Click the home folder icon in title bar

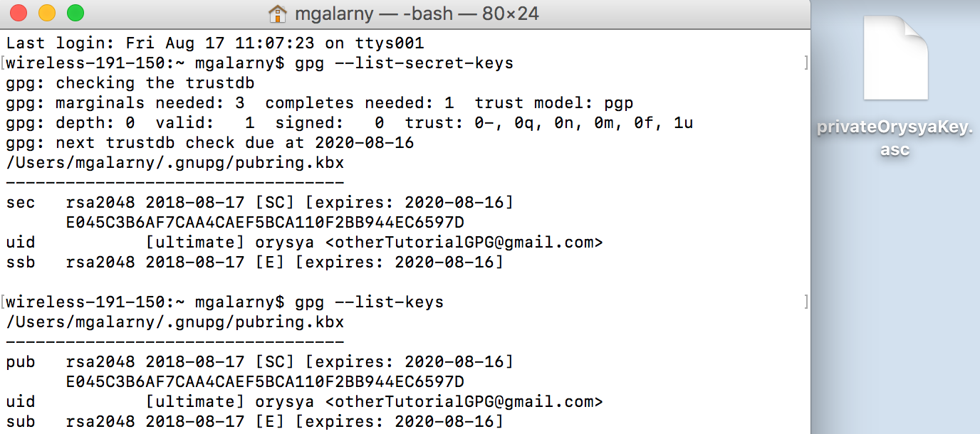click(277, 13)
